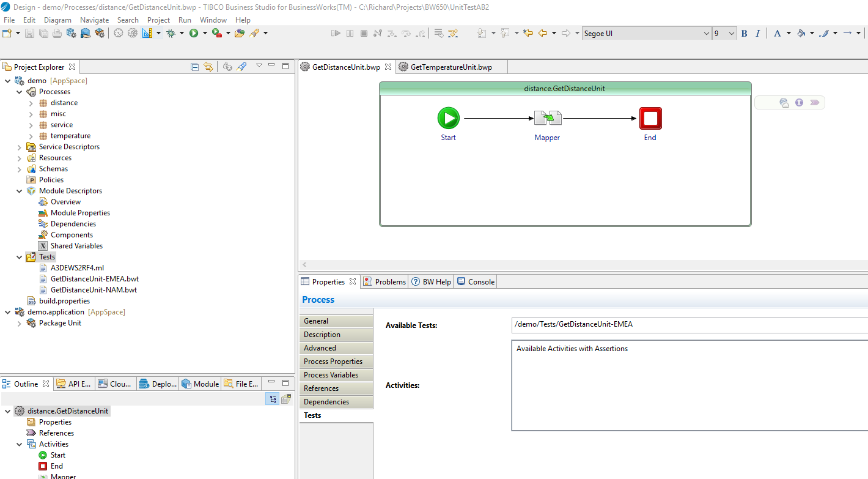868x479 pixels.
Task: Open the BW Help tab
Action: coord(431,281)
